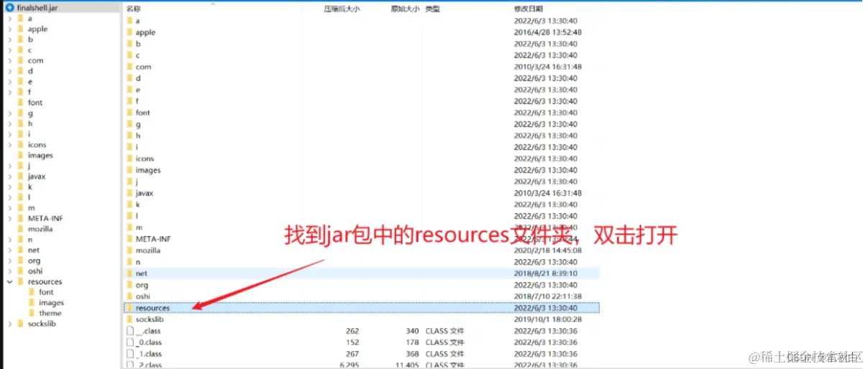Click folder icon beside mozilla in file list
This screenshot has height=369, width=868.
click(130, 251)
